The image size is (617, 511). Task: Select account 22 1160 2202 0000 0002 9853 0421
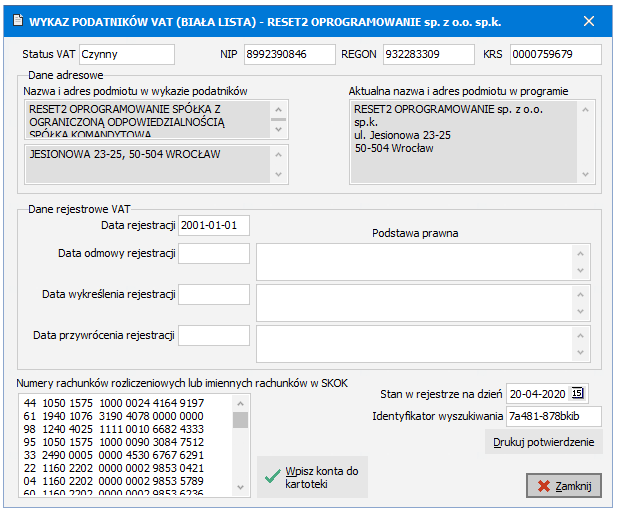114,468
